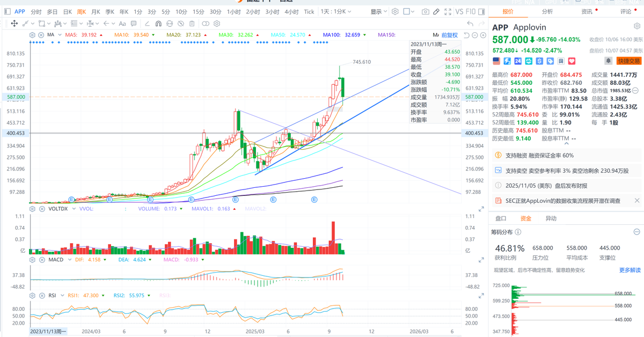Enter fullscreen chart mode
Screen dimensions: 644x337
pos(448,11)
